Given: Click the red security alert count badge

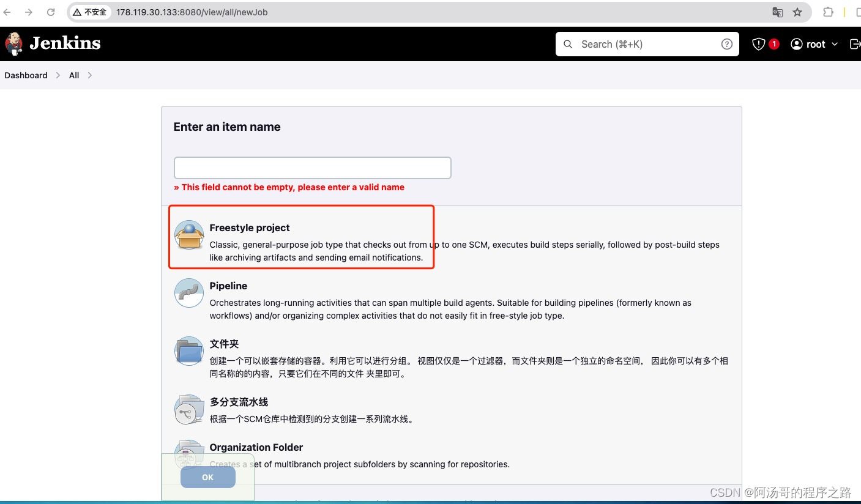Looking at the screenshot, I should 774,44.
